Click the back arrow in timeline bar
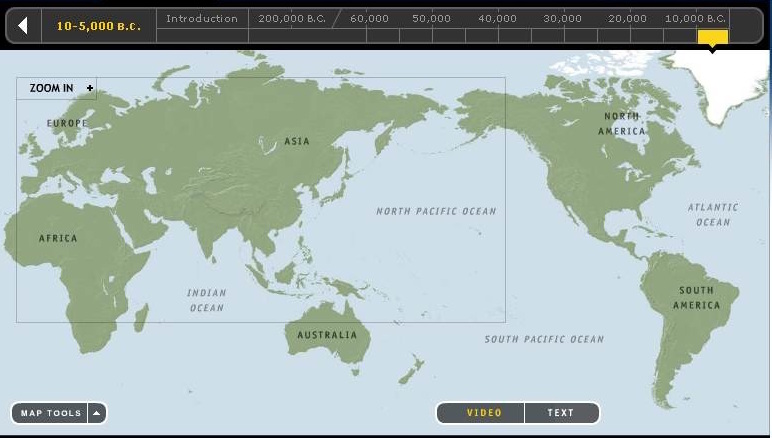Image resolution: width=772 pixels, height=438 pixels. [x=23, y=25]
